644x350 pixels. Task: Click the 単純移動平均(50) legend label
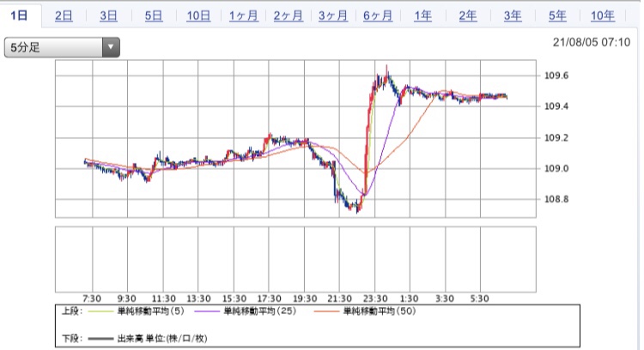[380, 311]
